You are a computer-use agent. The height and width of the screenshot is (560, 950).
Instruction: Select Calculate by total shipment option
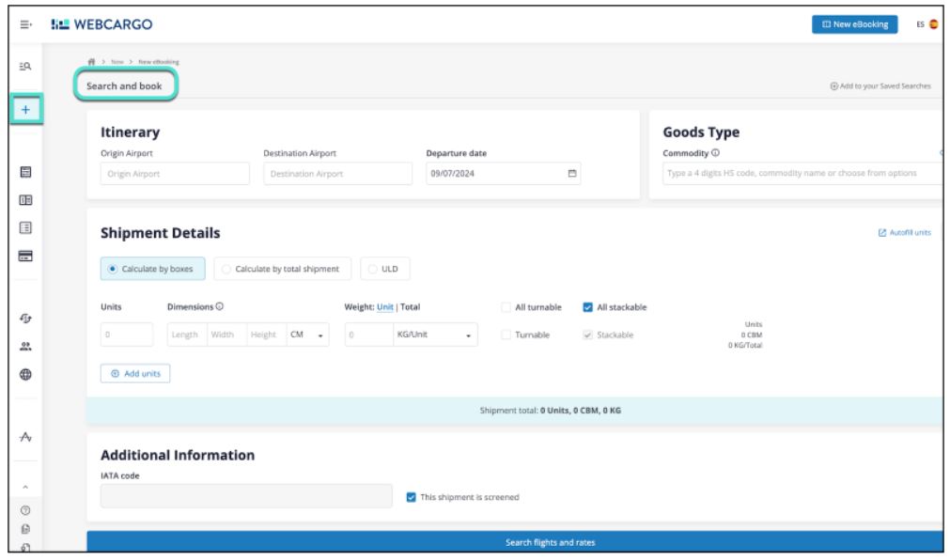click(x=283, y=269)
